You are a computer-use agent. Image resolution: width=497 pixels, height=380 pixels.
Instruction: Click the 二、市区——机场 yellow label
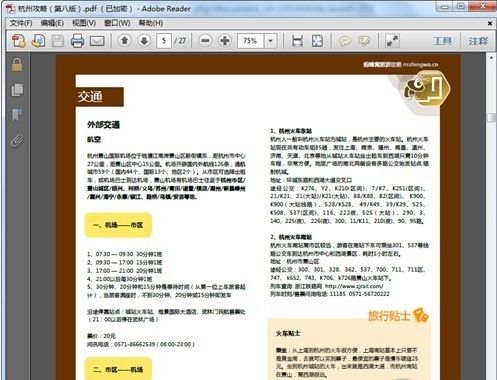(x=118, y=369)
